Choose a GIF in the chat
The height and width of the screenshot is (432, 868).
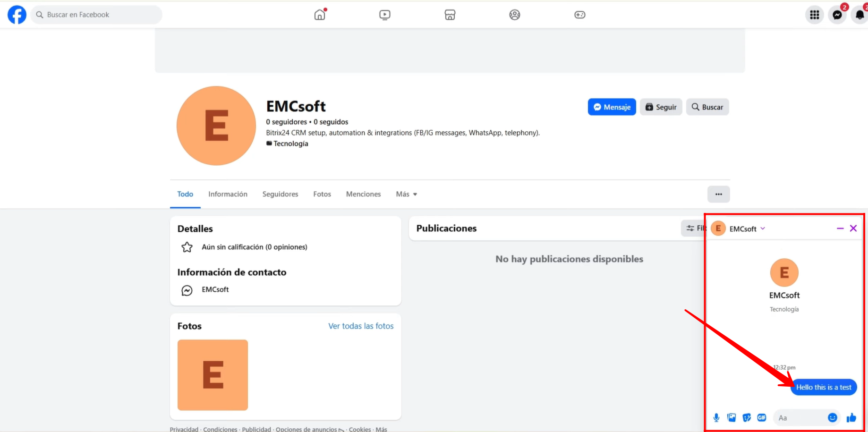(762, 418)
